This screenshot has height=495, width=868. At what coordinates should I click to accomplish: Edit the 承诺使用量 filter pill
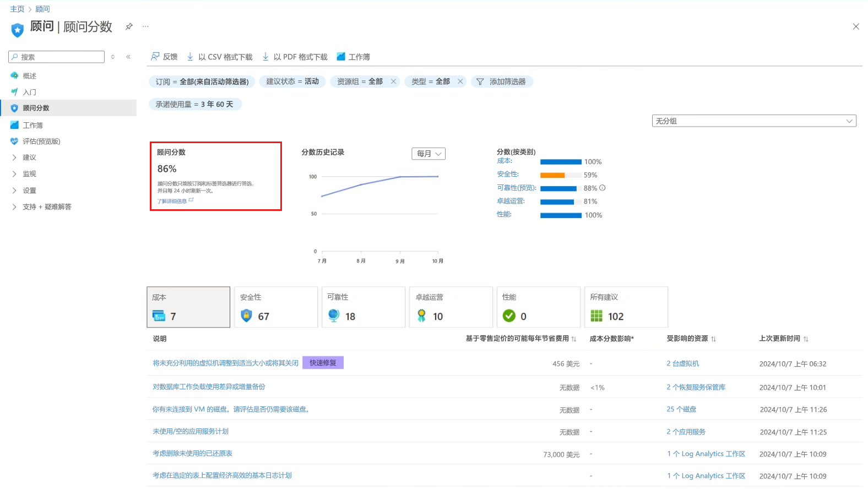[195, 104]
